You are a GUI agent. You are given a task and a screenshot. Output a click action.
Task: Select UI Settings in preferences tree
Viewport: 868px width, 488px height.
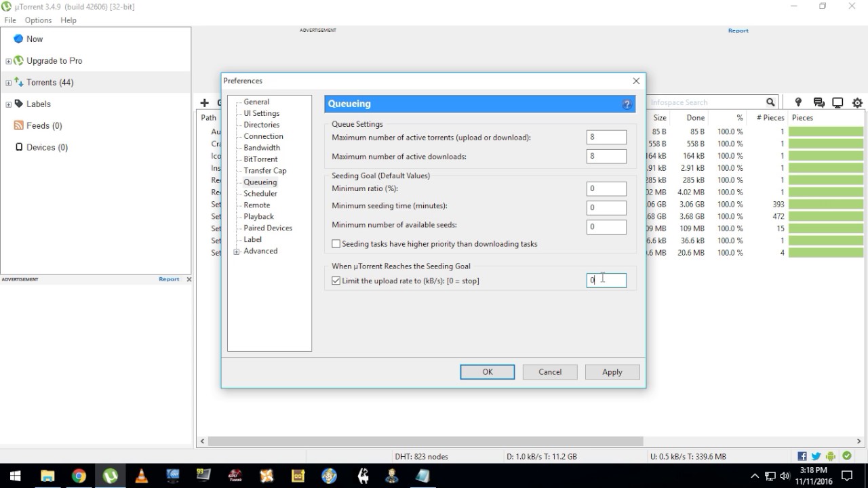[262, 113]
